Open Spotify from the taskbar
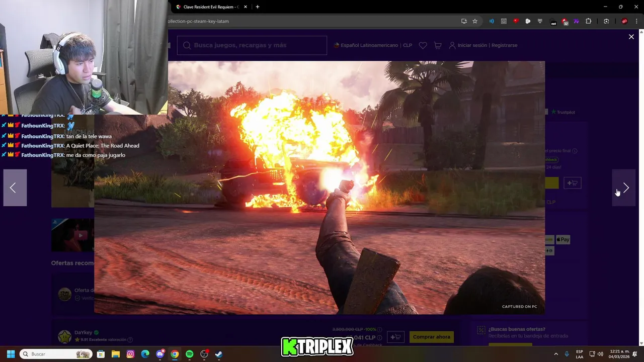 tap(189, 354)
